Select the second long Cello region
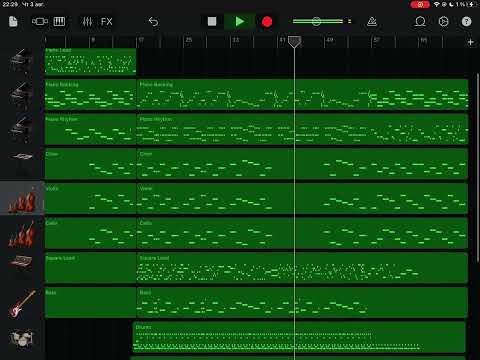This screenshot has height=360, width=480. click(x=303, y=233)
